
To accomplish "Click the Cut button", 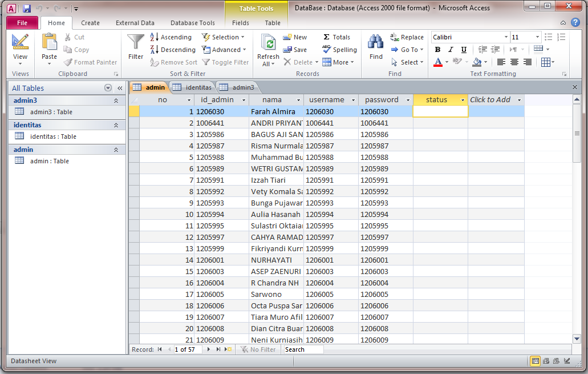I will [74, 37].
